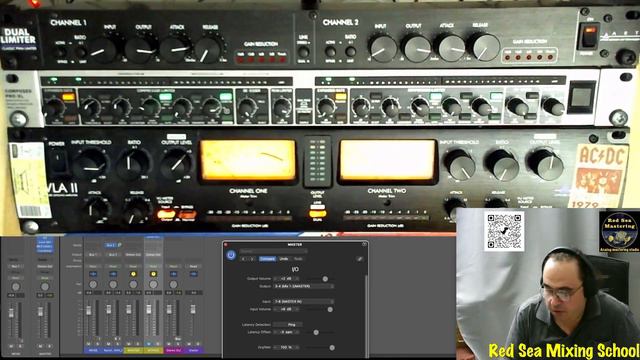The height and width of the screenshot is (360, 640).
Task: Open the Output routing dropdown in I/O plug-in
Action: 303,286
